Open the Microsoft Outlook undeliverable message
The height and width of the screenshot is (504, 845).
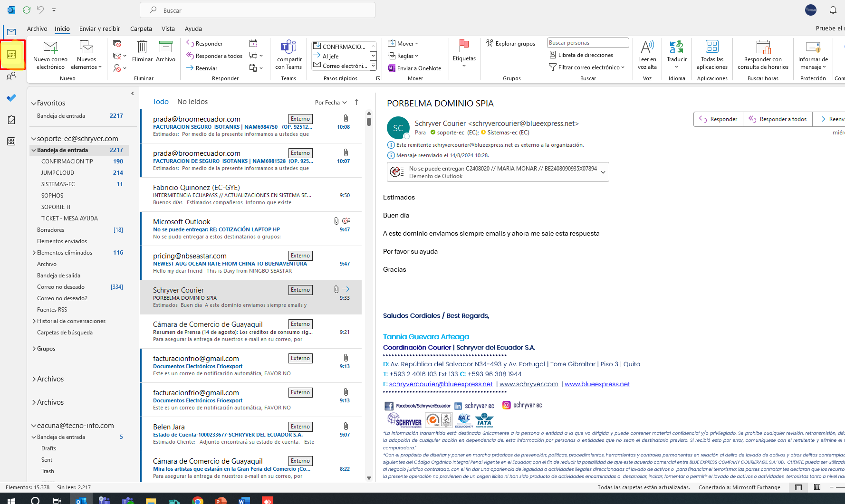(251, 229)
